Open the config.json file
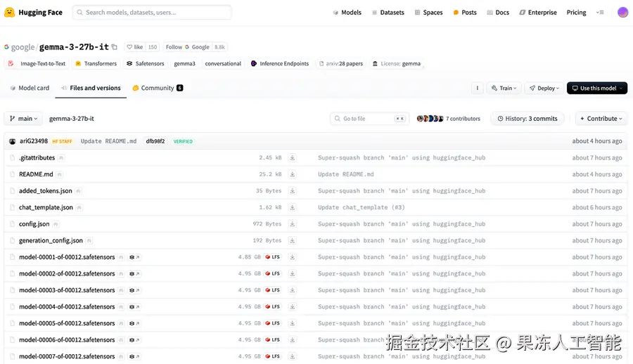This screenshot has width=633, height=364. (x=34, y=224)
